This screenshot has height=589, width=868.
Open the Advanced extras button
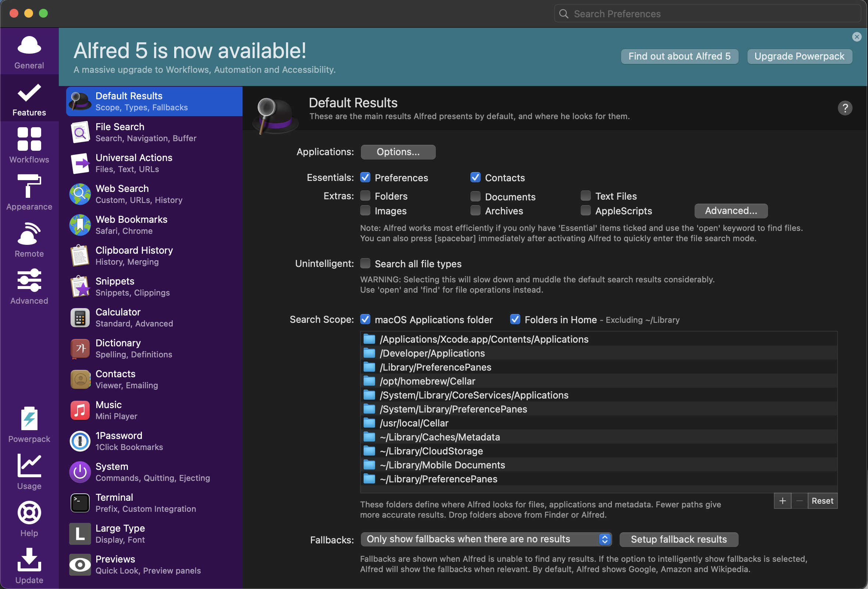(x=731, y=211)
